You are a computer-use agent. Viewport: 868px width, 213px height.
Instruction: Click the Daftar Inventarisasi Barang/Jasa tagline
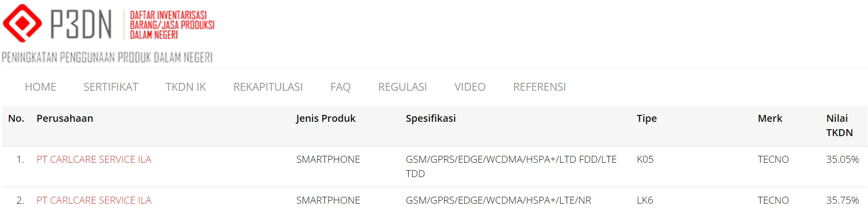pyautogui.click(x=172, y=25)
